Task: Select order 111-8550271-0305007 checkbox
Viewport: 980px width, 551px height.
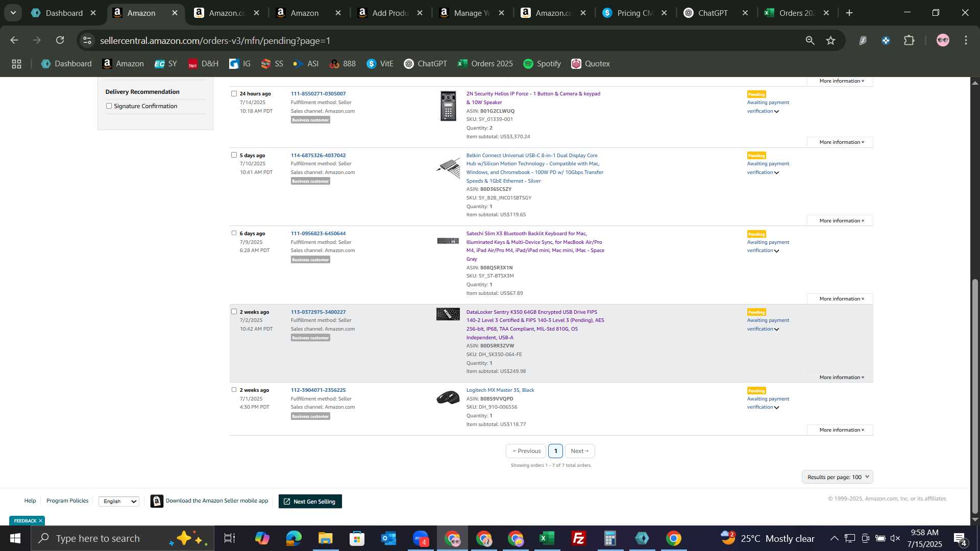Action: click(x=234, y=93)
